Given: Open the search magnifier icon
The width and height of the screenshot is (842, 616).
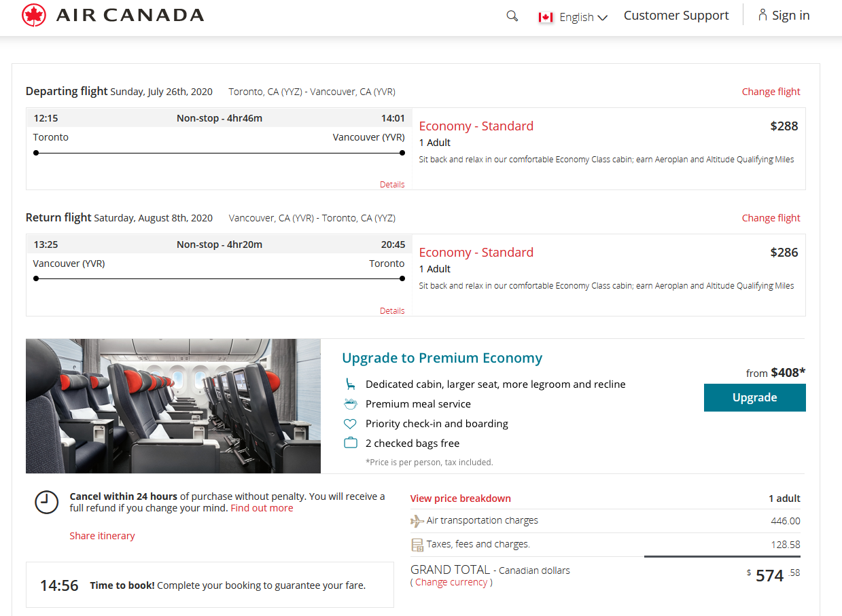Looking at the screenshot, I should (x=512, y=16).
